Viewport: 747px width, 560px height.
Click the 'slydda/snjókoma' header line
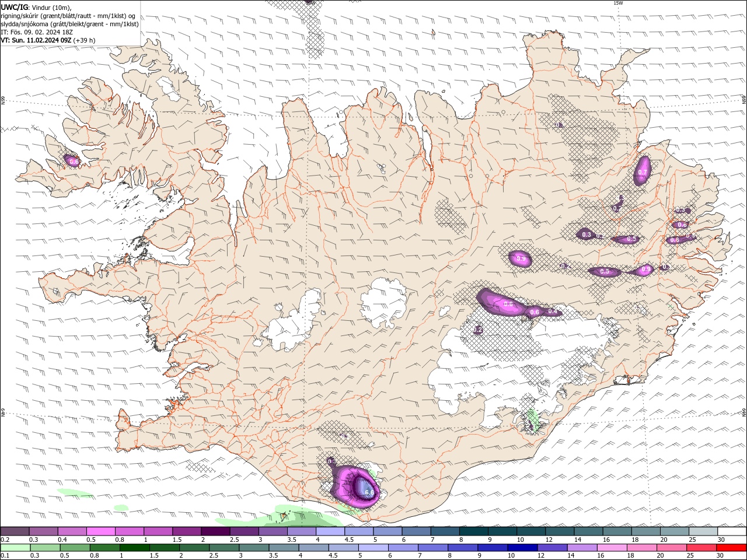(69, 24)
